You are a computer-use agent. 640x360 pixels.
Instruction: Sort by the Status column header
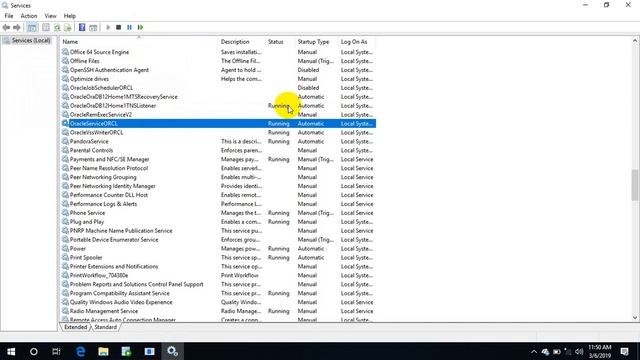click(280, 42)
